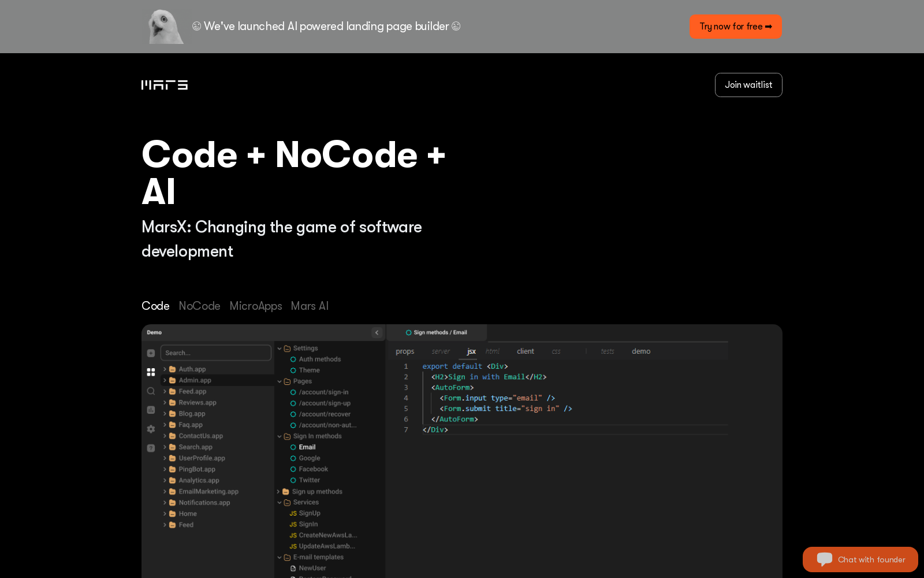Click the MARS logo in the header
Image resolution: width=924 pixels, height=578 pixels.
tap(165, 85)
